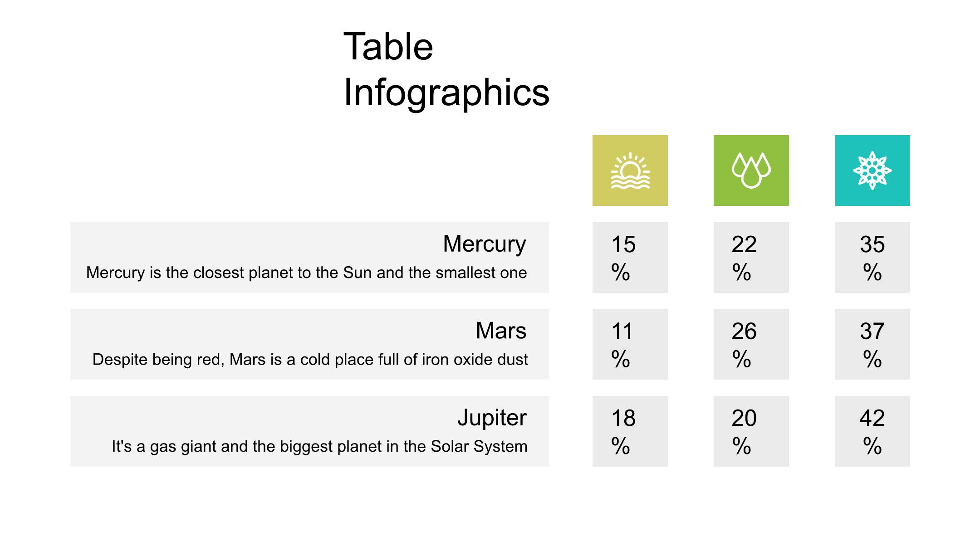The width and height of the screenshot is (980, 551).
Task: Click the 22% cell in Mercury row
Action: click(751, 257)
